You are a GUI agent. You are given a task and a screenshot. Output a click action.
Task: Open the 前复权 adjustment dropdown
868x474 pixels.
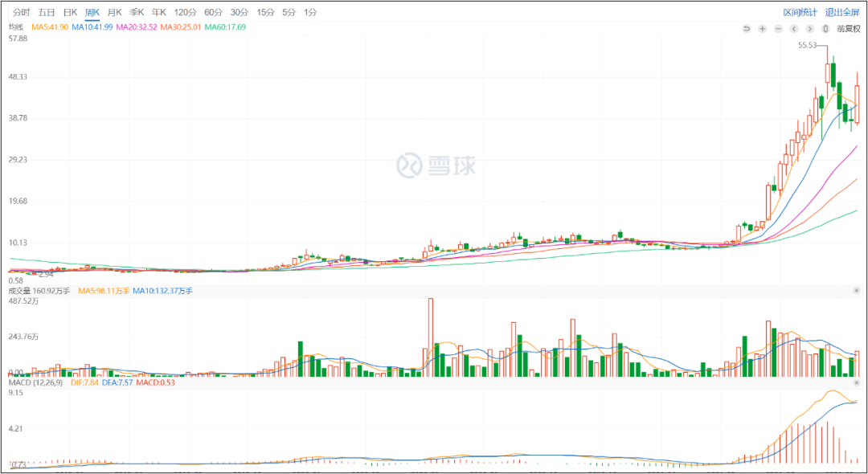coord(848,28)
